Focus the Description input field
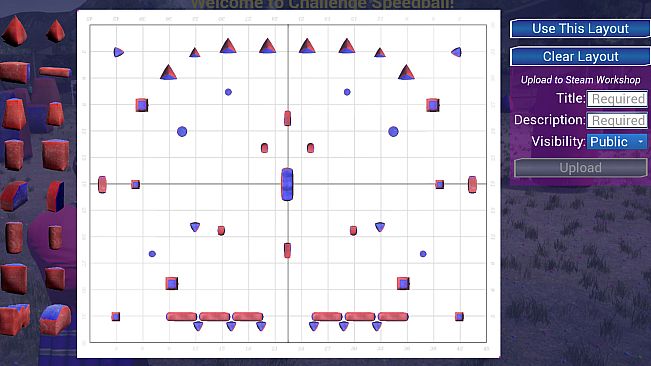 pyautogui.click(x=617, y=120)
